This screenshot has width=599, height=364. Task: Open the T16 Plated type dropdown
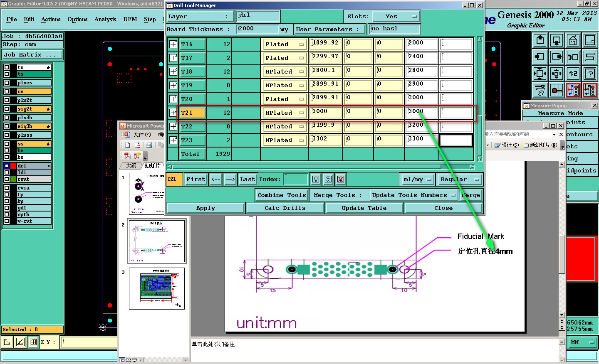(285, 44)
